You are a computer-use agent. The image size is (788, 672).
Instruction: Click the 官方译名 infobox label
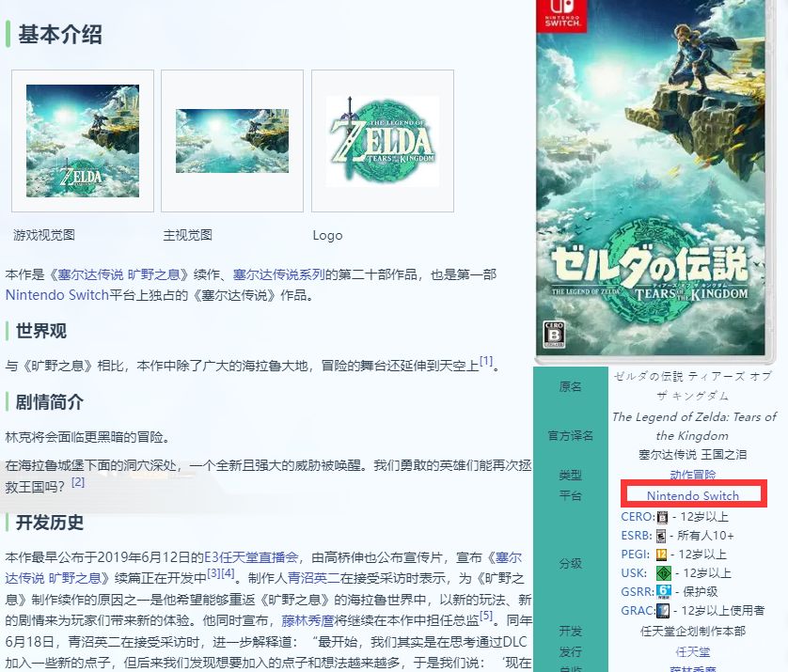pos(571,435)
